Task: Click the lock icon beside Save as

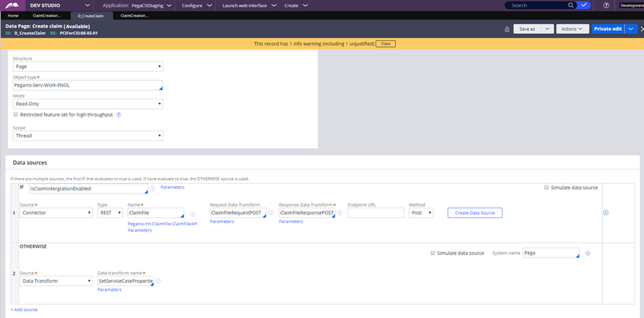Action: point(506,29)
